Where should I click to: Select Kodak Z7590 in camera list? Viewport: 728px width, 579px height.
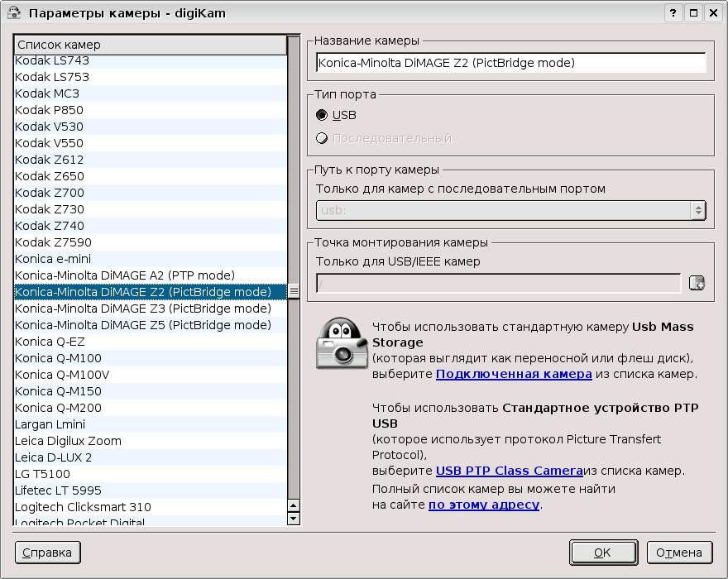pos(151,242)
